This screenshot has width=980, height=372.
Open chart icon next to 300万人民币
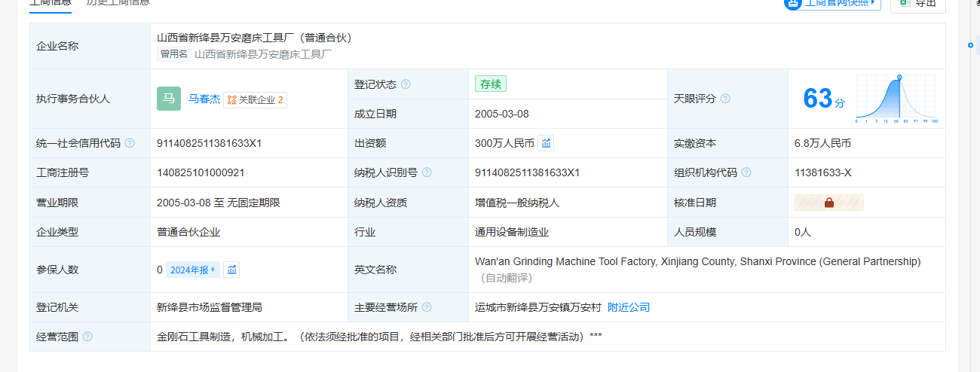(x=547, y=143)
